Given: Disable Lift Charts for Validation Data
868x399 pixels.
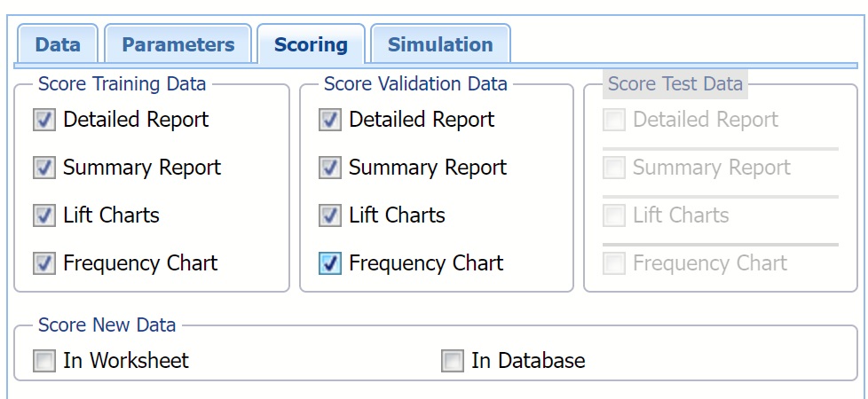Looking at the screenshot, I should click(x=330, y=215).
